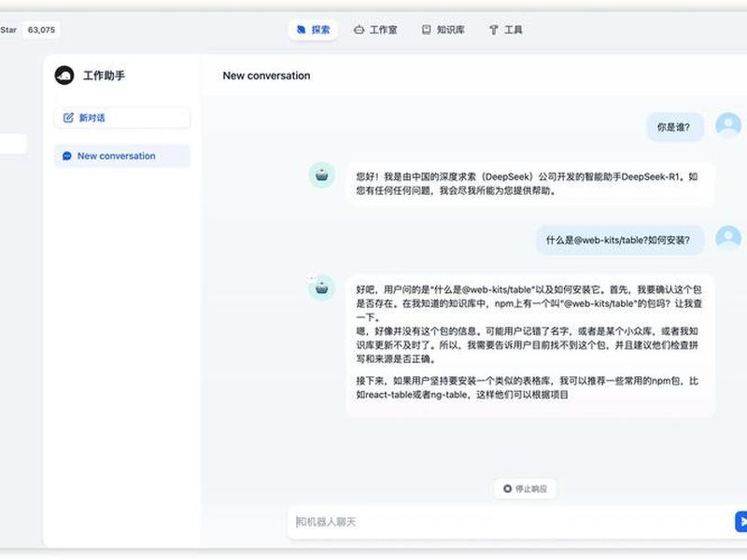Click the blue send button

coord(741,522)
